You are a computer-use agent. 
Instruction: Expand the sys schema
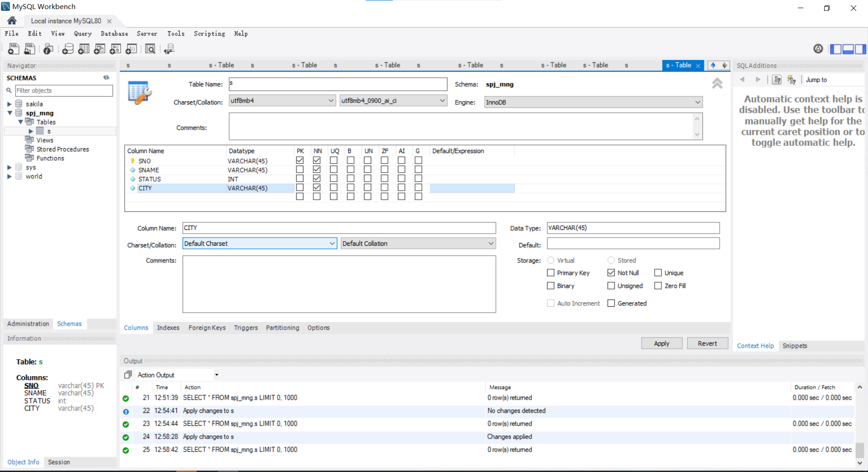tap(9, 167)
